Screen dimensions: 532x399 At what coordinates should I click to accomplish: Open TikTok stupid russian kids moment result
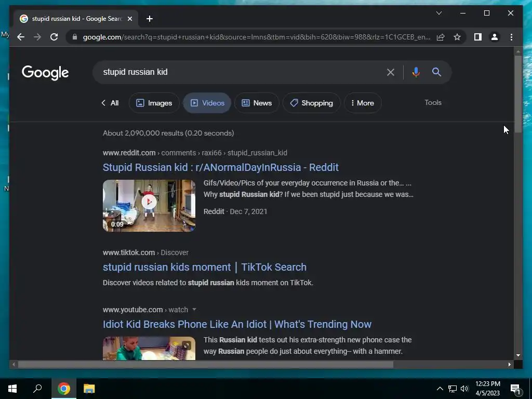click(x=205, y=267)
